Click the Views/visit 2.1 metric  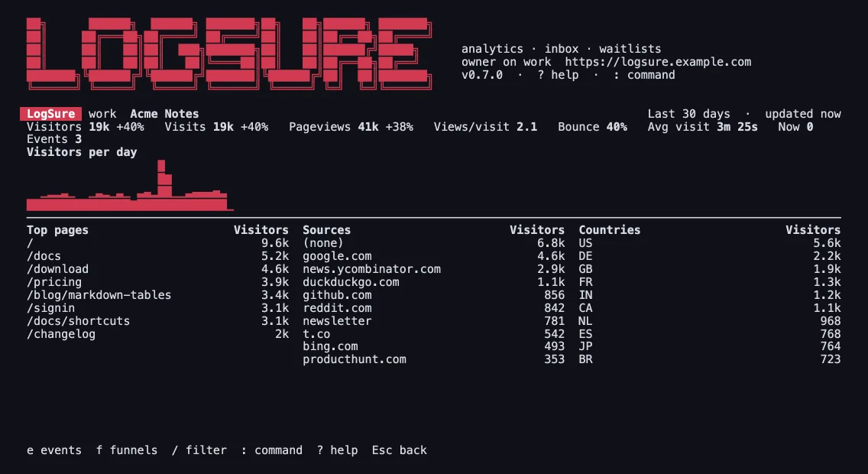point(485,127)
